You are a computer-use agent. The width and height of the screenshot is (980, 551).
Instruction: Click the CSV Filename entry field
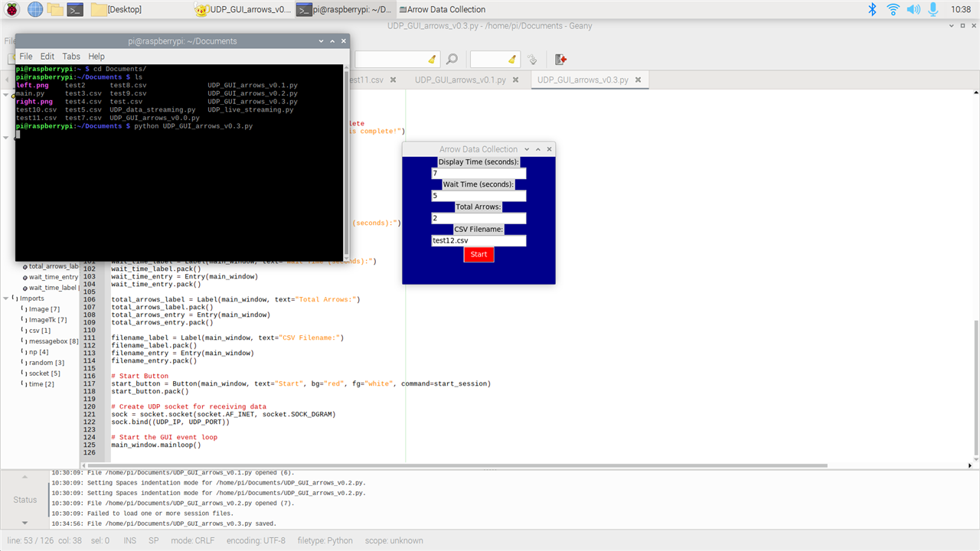pos(479,240)
